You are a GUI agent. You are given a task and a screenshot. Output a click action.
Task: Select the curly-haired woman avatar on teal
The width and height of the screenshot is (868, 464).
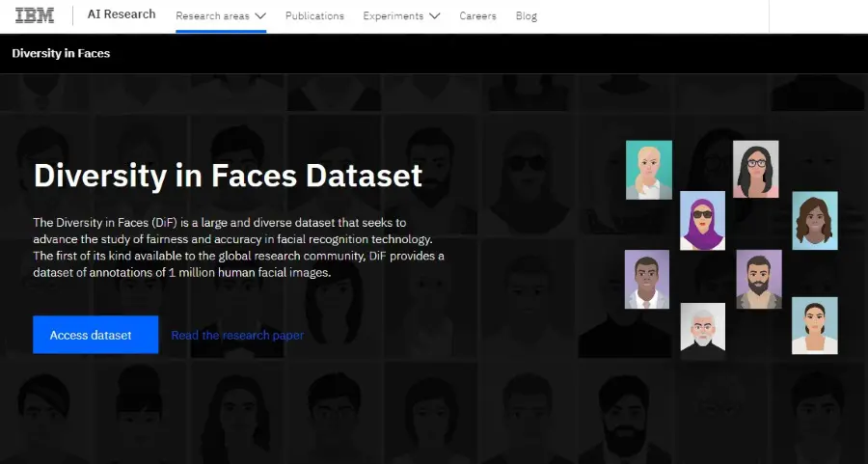coord(815,220)
